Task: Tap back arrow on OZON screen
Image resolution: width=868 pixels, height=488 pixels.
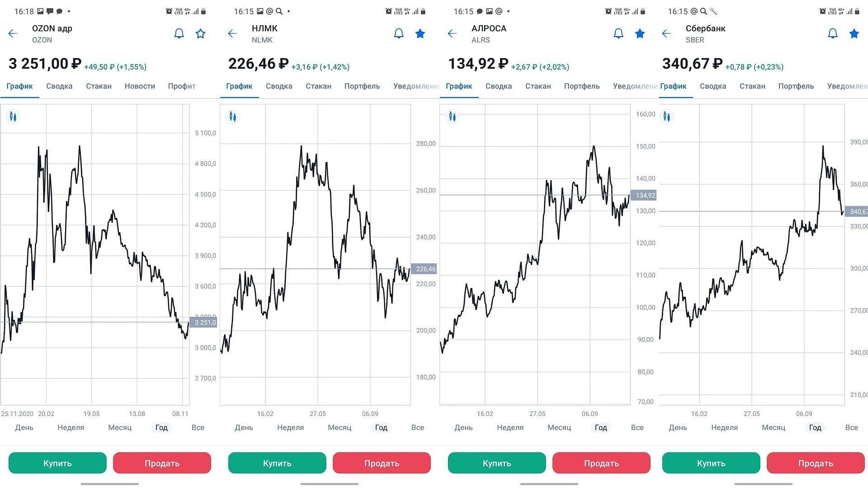Action: pos(13,33)
